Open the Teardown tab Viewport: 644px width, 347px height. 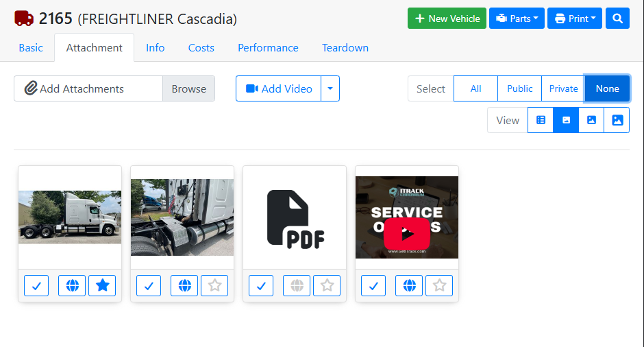pyautogui.click(x=345, y=48)
